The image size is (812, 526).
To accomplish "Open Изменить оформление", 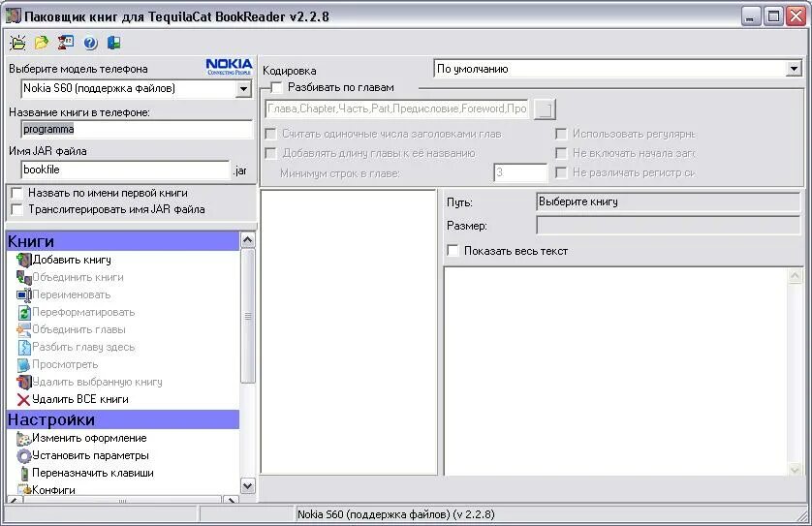I will point(89,439).
